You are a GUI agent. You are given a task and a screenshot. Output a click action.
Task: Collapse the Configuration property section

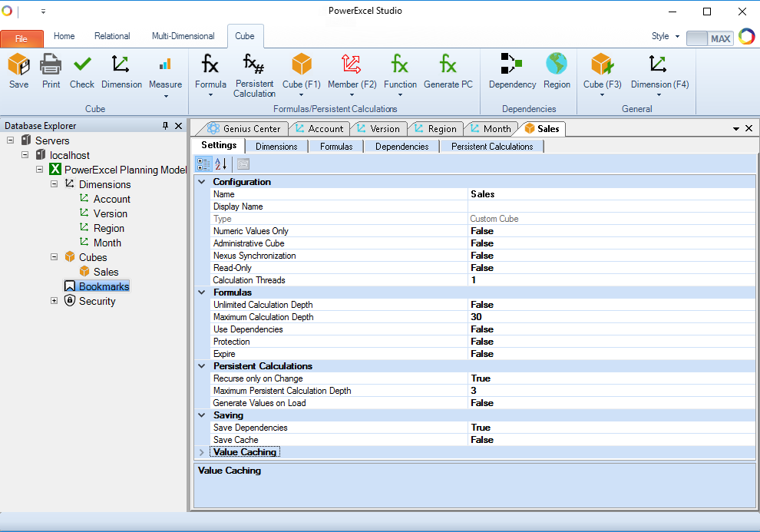202,182
